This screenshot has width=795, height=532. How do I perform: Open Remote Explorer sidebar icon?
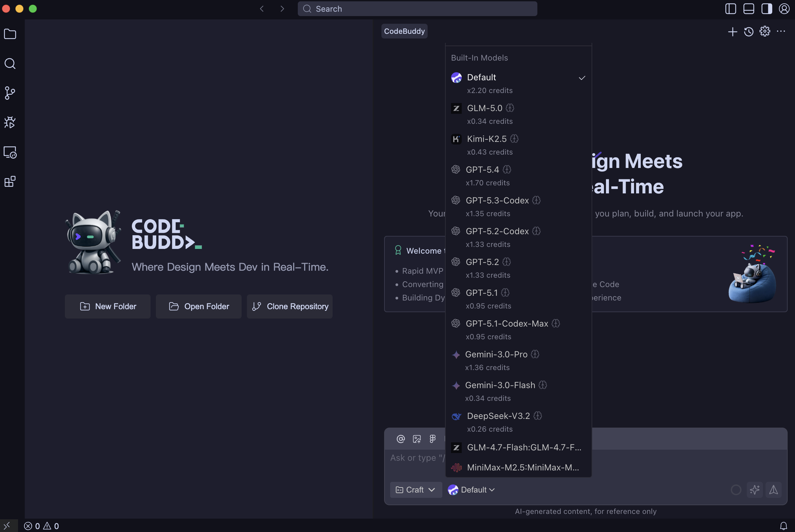point(10,152)
